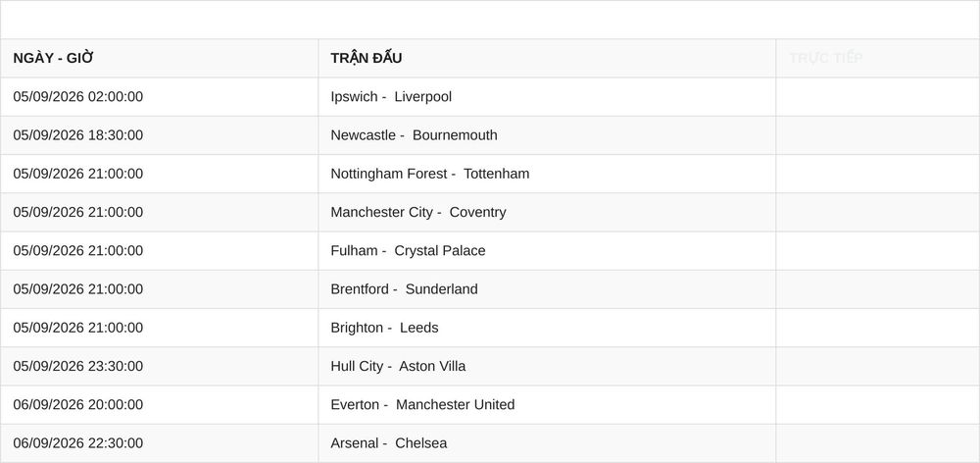Open the Brentford - Sunderland match
Image resolution: width=980 pixels, height=463 pixels.
[405, 289]
